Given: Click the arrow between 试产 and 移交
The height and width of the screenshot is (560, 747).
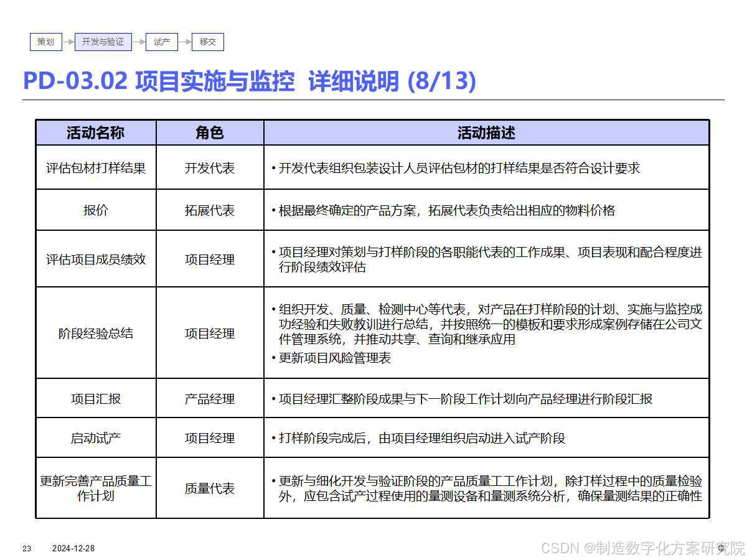Looking at the screenshot, I should pyautogui.click(x=185, y=42).
